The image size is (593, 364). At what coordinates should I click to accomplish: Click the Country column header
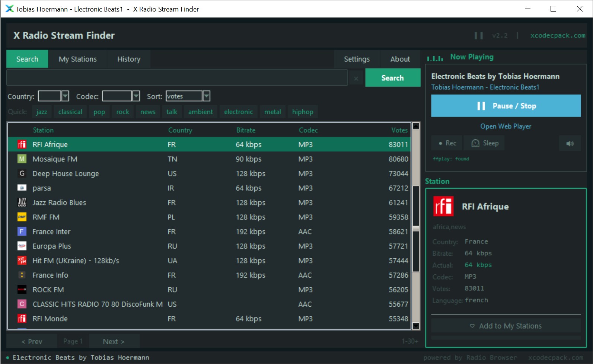click(180, 130)
